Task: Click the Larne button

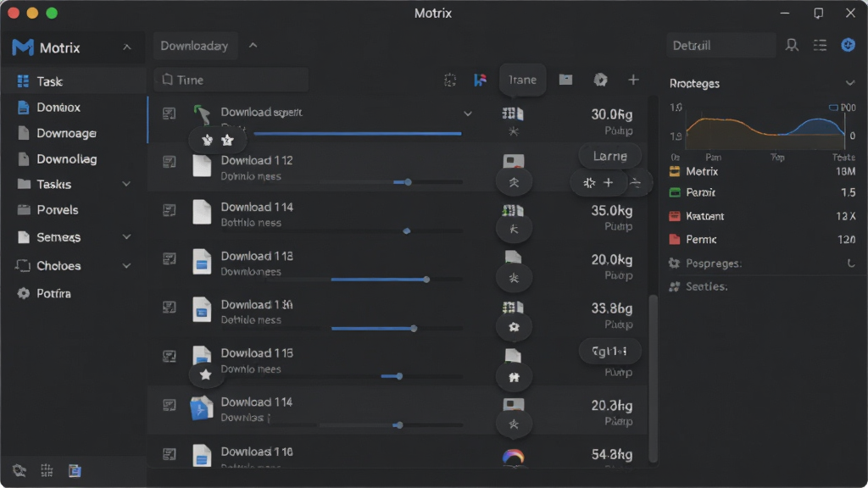Action: click(610, 156)
